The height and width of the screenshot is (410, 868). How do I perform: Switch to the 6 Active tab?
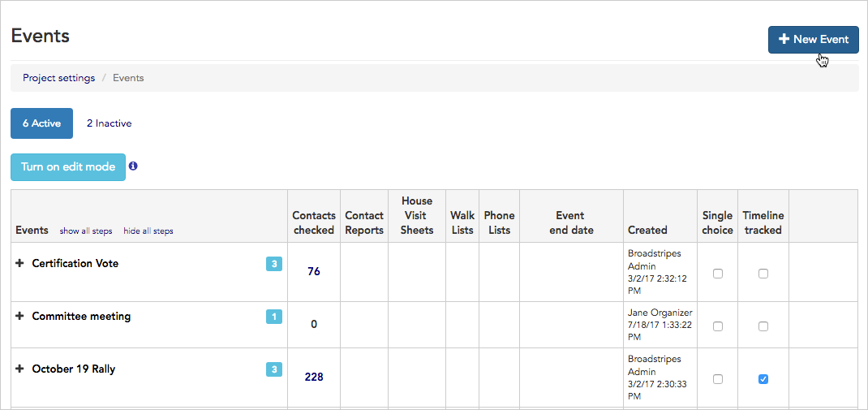coord(41,123)
